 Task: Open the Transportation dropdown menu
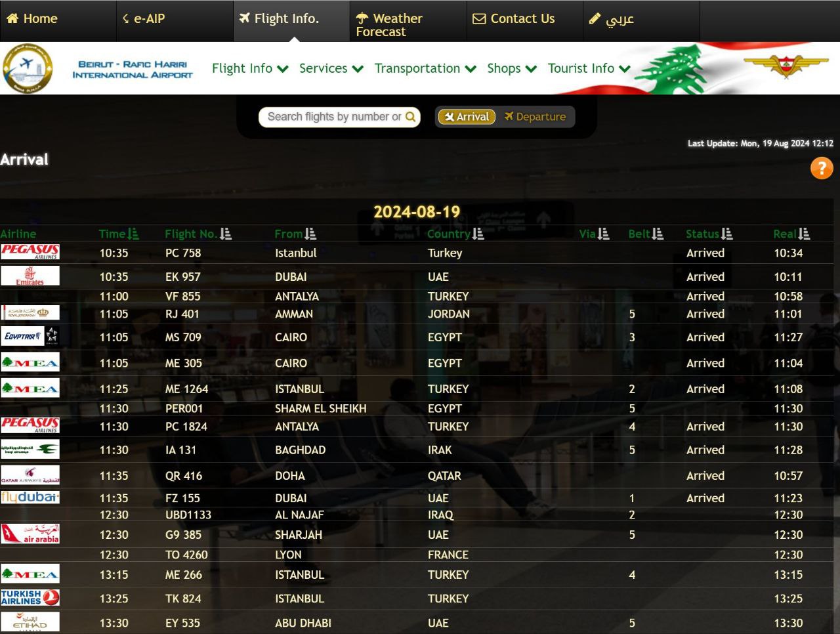click(425, 68)
